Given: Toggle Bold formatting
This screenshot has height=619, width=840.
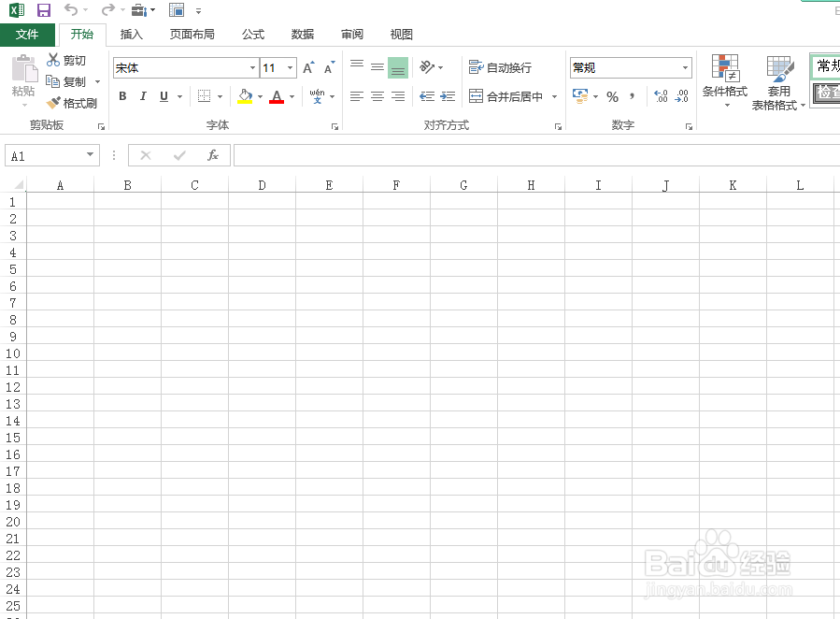Looking at the screenshot, I should pos(122,96).
